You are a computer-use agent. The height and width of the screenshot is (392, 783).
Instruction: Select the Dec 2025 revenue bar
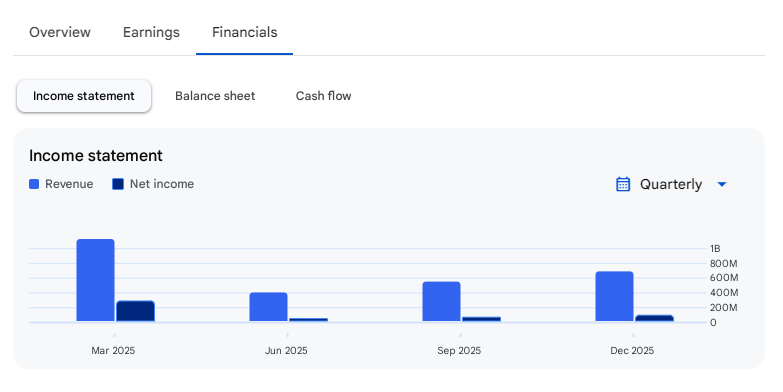pos(615,296)
